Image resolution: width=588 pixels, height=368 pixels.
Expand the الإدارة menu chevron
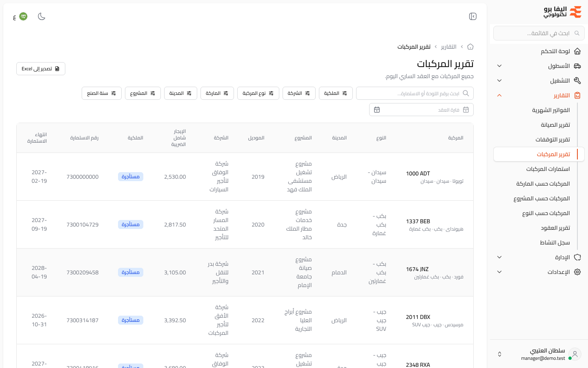[x=499, y=257]
